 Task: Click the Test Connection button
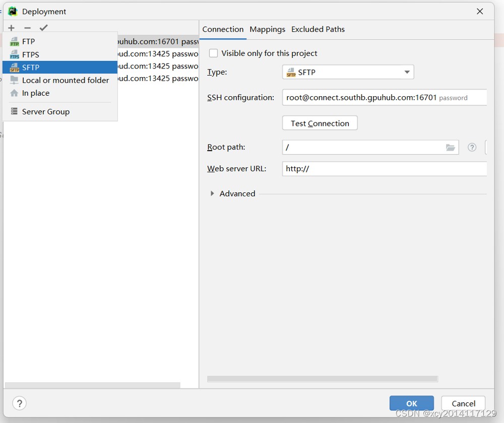coord(320,123)
